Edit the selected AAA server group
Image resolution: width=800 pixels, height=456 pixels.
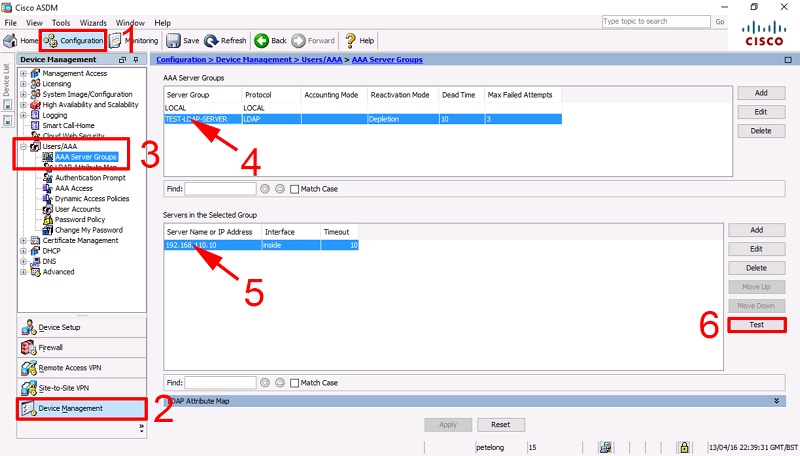(x=761, y=112)
